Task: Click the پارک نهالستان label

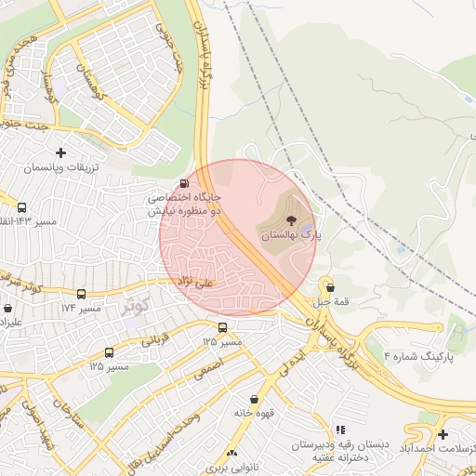Action: click(291, 236)
